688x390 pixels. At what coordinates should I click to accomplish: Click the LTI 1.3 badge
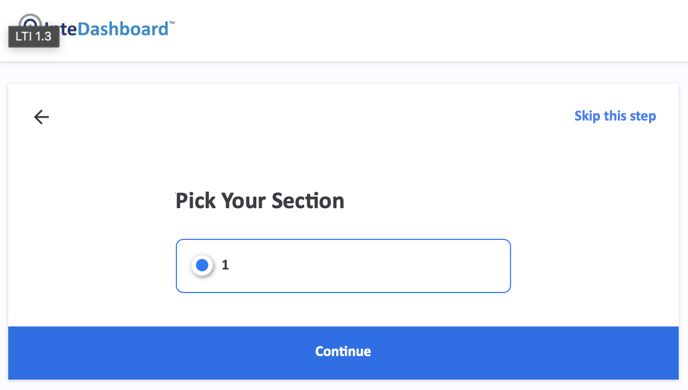point(34,36)
